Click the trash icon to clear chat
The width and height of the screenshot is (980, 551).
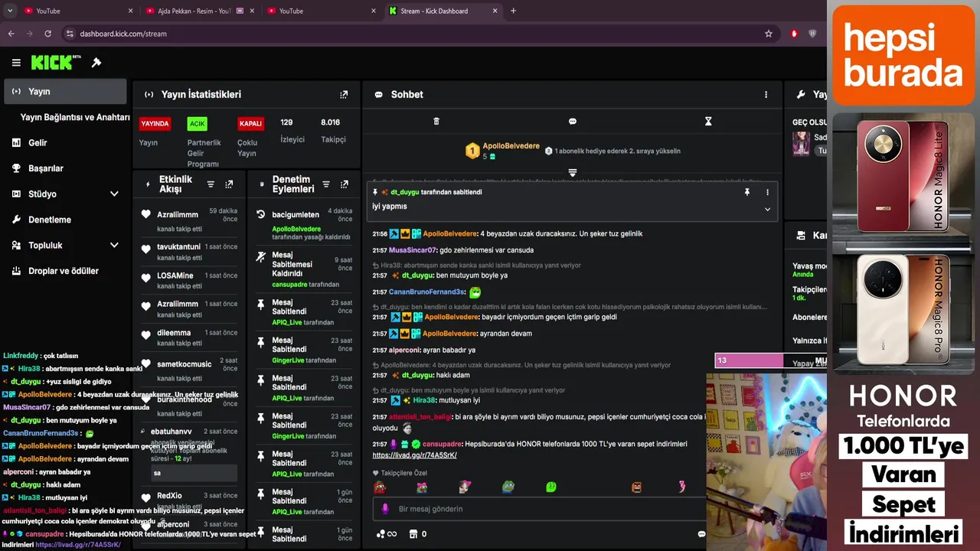(436, 122)
